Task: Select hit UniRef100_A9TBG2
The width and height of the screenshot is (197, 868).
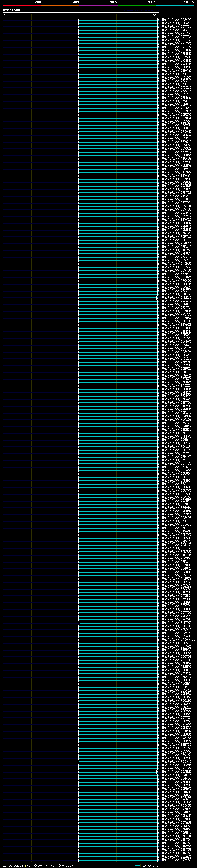Action: pyautogui.click(x=176, y=50)
